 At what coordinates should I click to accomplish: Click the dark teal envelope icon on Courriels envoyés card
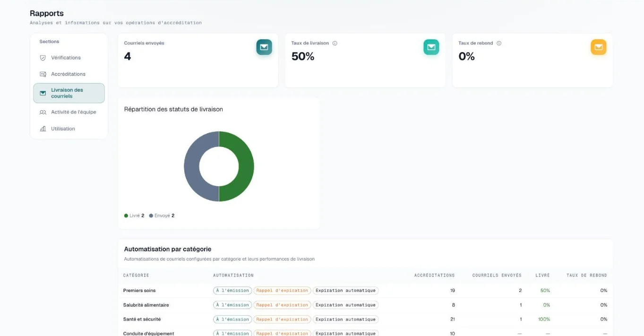click(264, 47)
